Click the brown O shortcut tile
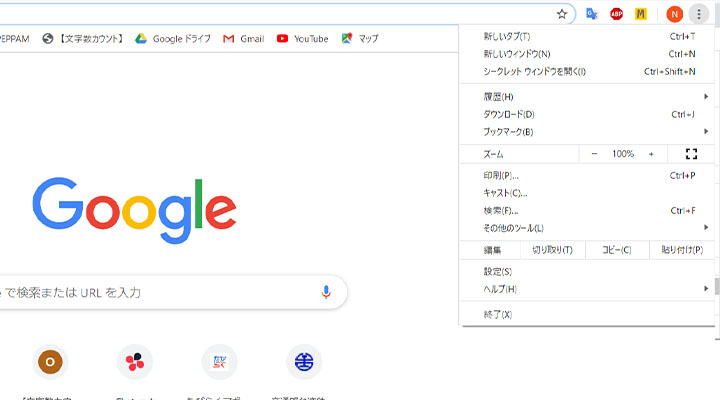Image resolution: width=720 pixels, height=400 pixels. (x=50, y=362)
